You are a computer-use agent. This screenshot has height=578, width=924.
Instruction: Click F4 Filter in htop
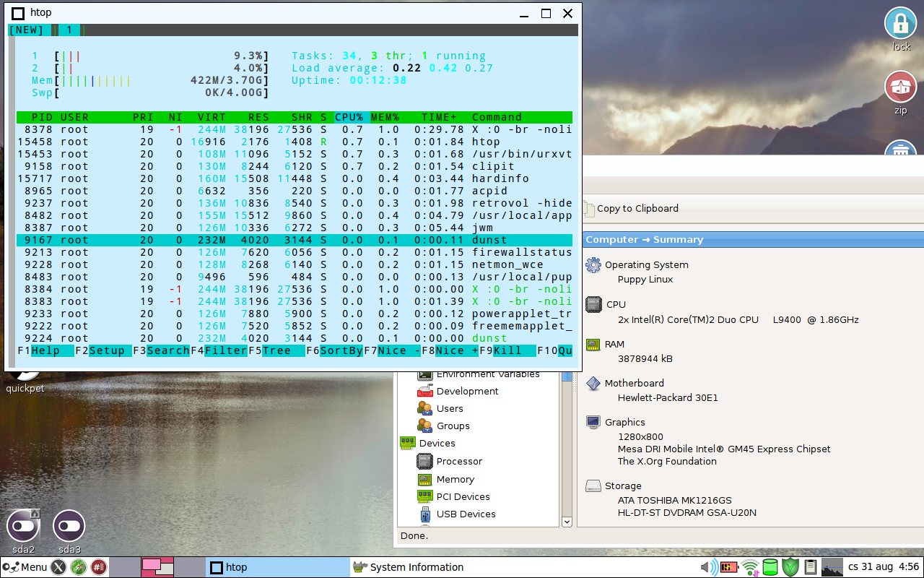click(219, 350)
